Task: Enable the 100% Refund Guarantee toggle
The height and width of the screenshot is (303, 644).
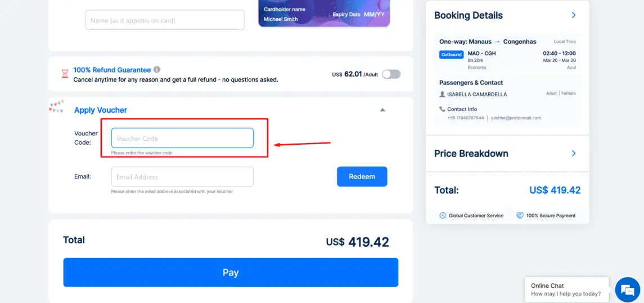Action: click(x=391, y=74)
